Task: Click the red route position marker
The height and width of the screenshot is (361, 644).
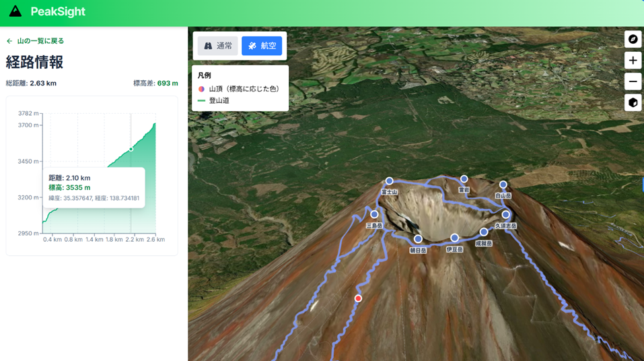Action: pos(358,298)
